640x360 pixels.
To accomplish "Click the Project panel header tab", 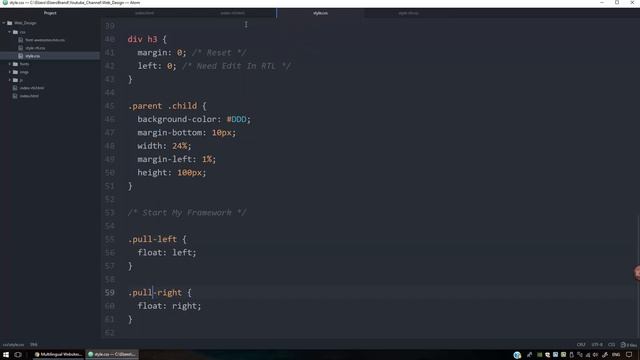I will (x=50, y=13).
